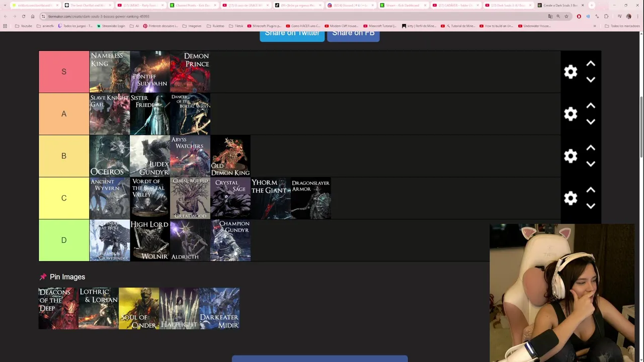Move A tier row up arrow
The width and height of the screenshot is (644, 362).
[591, 106]
